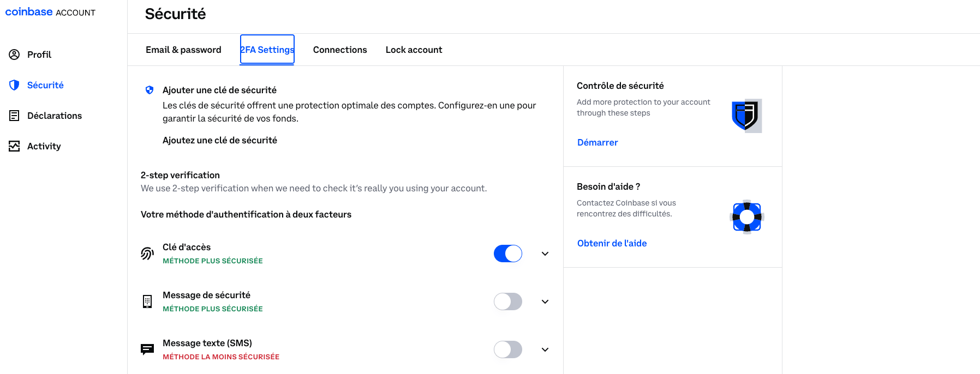Click the device icon beside Message de sécurité
The image size is (980, 374).
coord(147,301)
